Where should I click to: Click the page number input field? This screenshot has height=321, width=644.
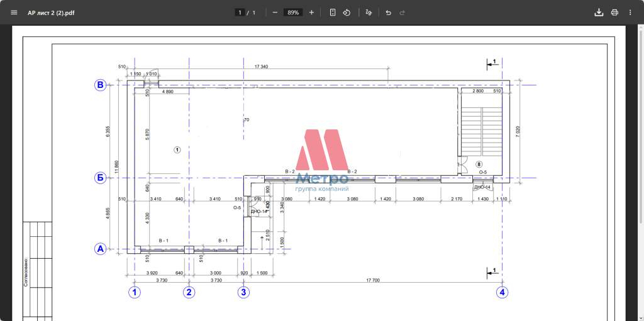click(x=240, y=13)
